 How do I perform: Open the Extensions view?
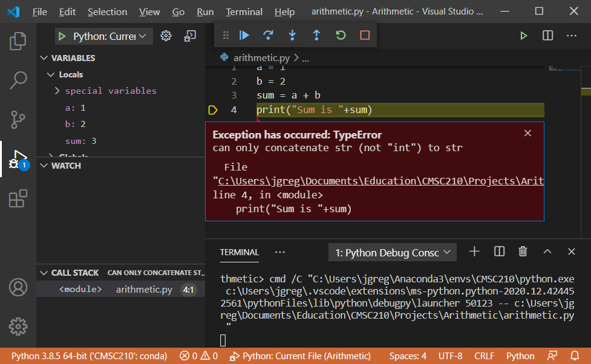pyautogui.click(x=18, y=198)
